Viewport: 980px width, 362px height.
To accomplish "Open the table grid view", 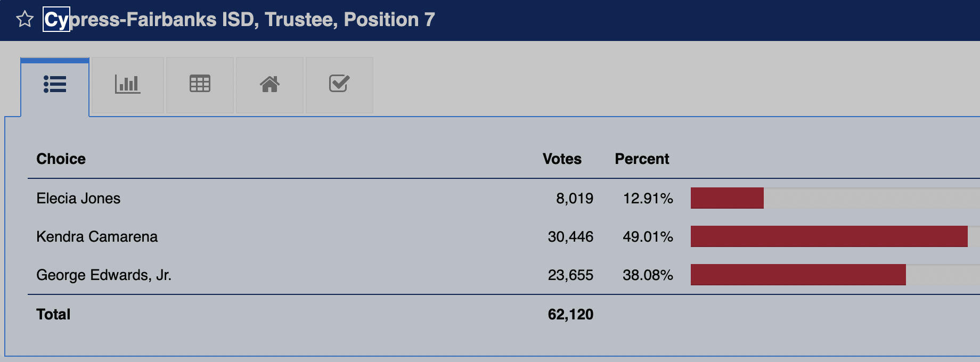I will [x=200, y=85].
